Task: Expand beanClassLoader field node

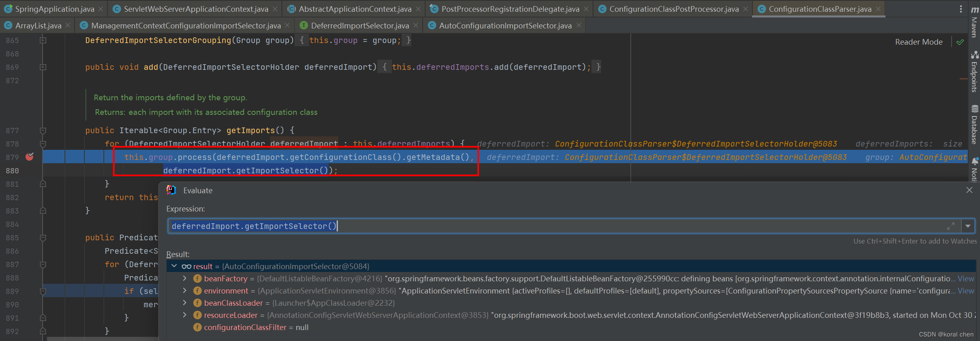Action: click(x=185, y=303)
